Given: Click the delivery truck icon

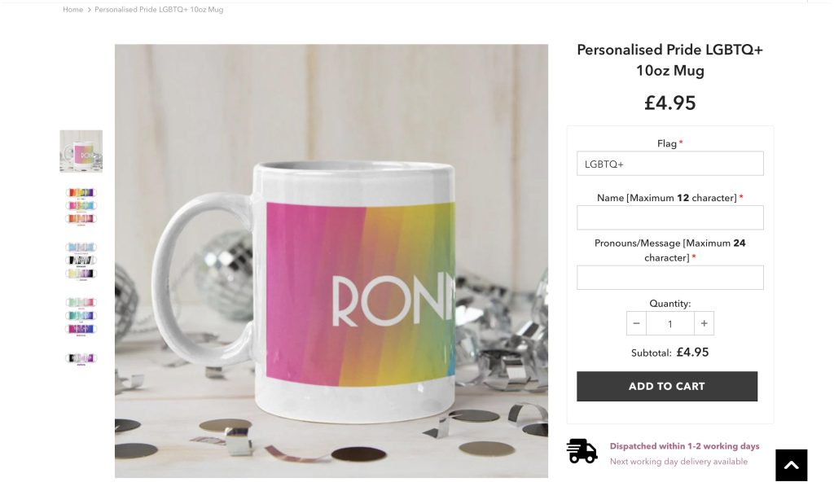Looking at the screenshot, I should [582, 451].
